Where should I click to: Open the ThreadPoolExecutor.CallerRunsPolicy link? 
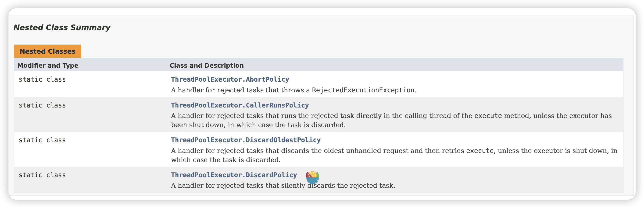240,105
